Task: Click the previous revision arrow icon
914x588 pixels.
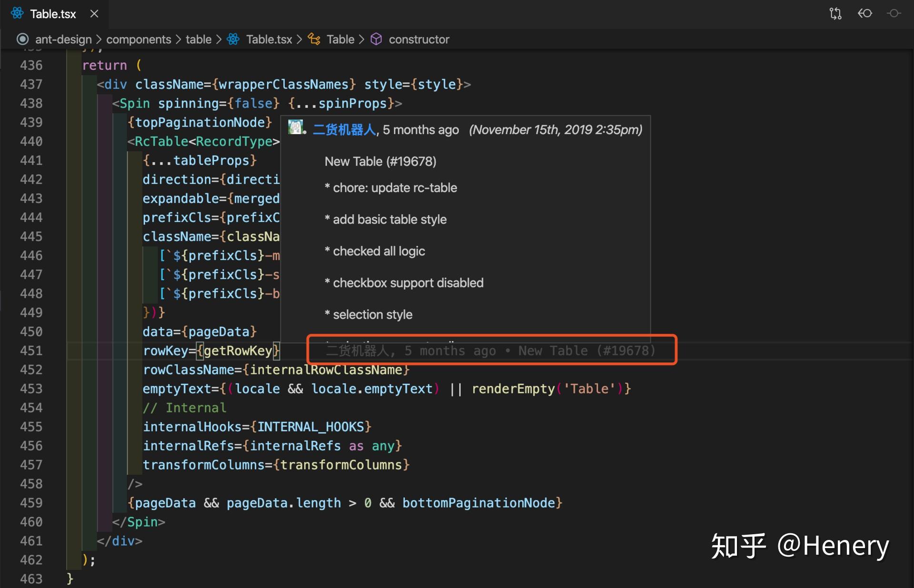Action: (864, 13)
